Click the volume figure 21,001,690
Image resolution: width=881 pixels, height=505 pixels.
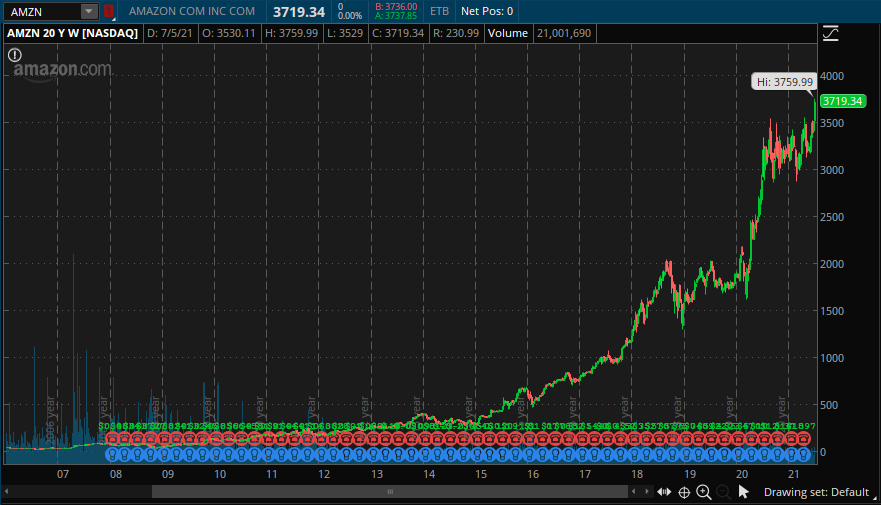(x=564, y=33)
